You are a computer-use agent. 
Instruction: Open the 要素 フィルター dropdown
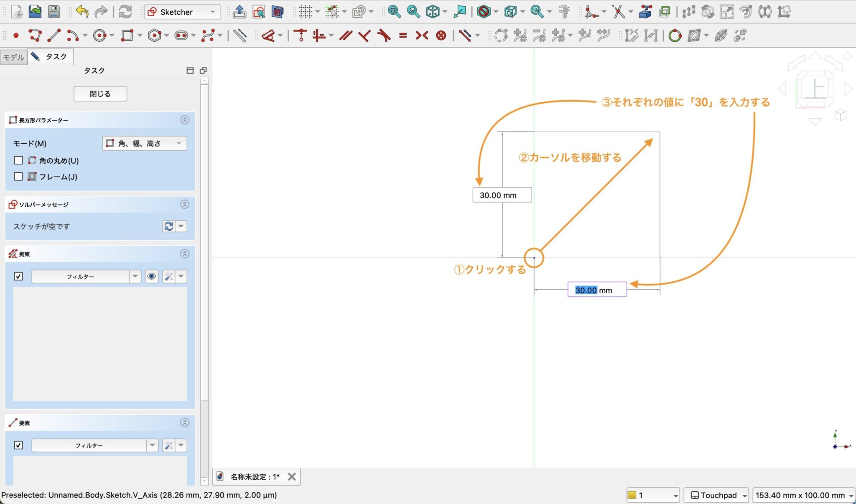click(95, 445)
